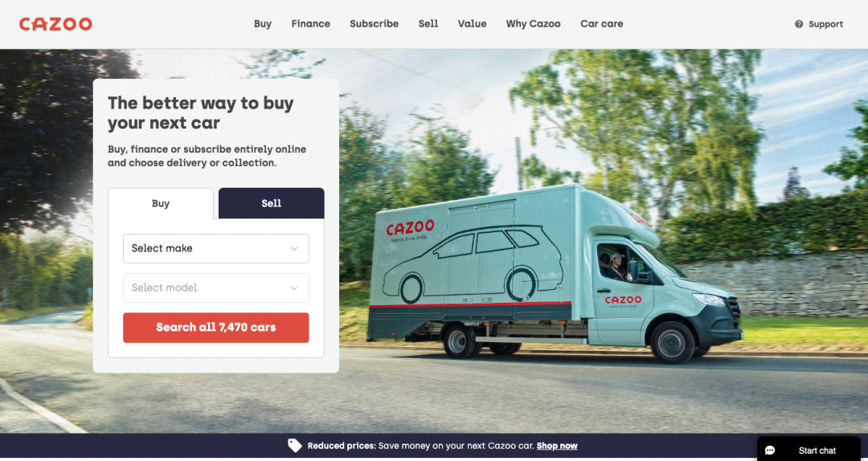868x461 pixels.
Task: Click the Start chat button
Action: [x=809, y=450]
